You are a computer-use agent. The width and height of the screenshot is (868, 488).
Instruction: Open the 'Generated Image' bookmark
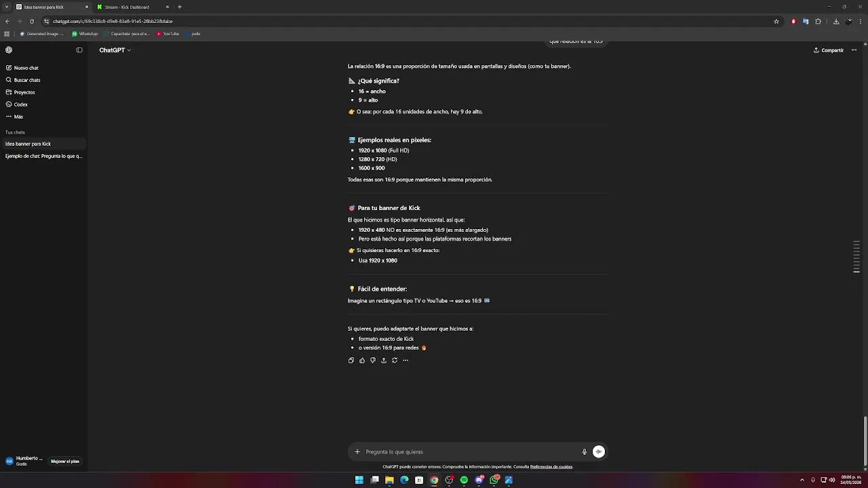coord(42,33)
